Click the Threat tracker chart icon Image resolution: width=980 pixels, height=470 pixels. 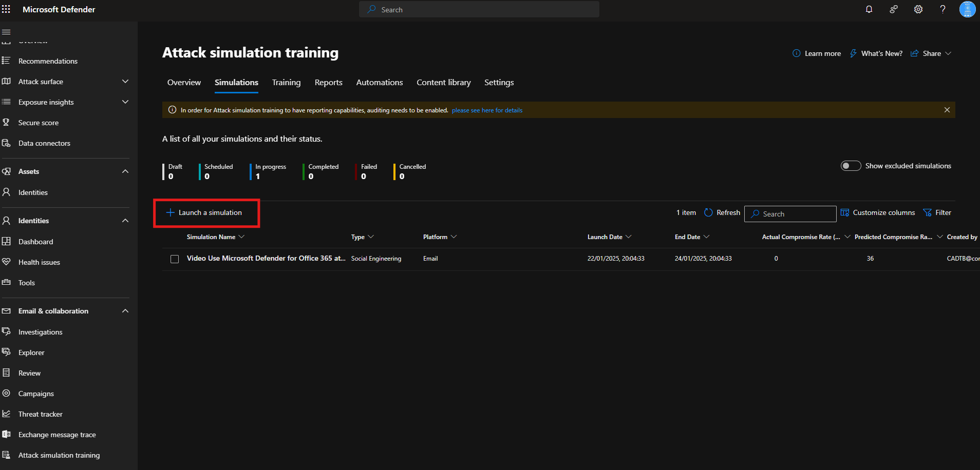point(6,414)
